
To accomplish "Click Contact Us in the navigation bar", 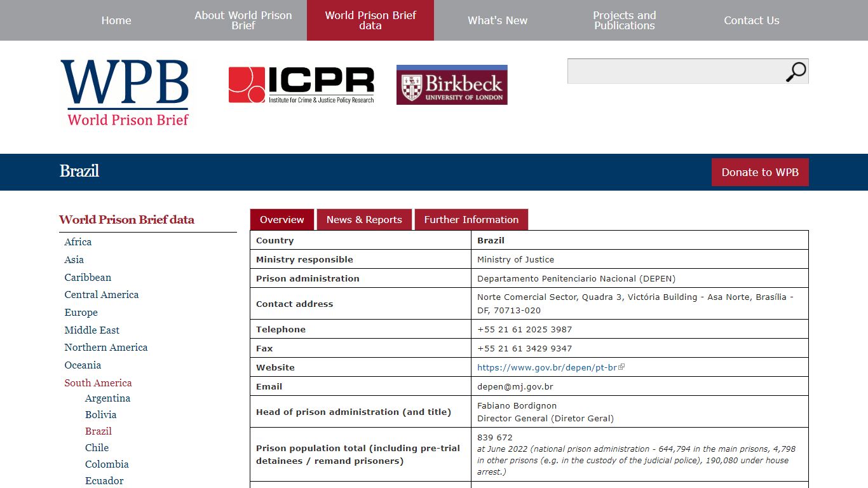I will [x=752, y=20].
